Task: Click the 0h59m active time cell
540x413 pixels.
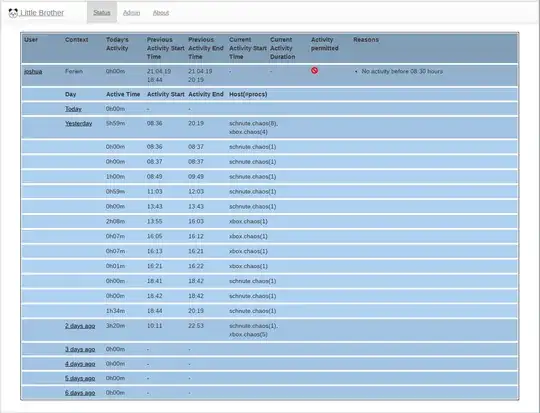Action: (115, 192)
